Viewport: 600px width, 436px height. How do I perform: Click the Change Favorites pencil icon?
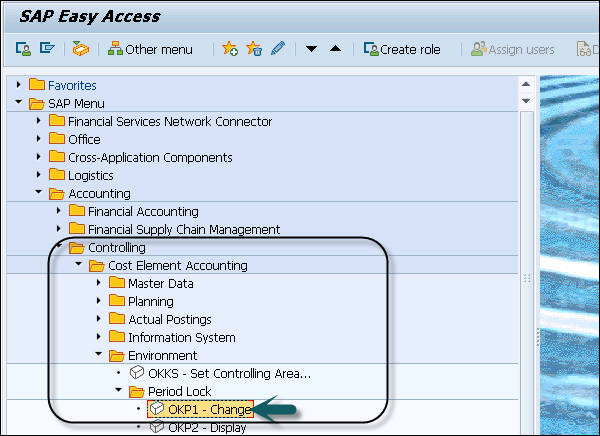[x=277, y=49]
